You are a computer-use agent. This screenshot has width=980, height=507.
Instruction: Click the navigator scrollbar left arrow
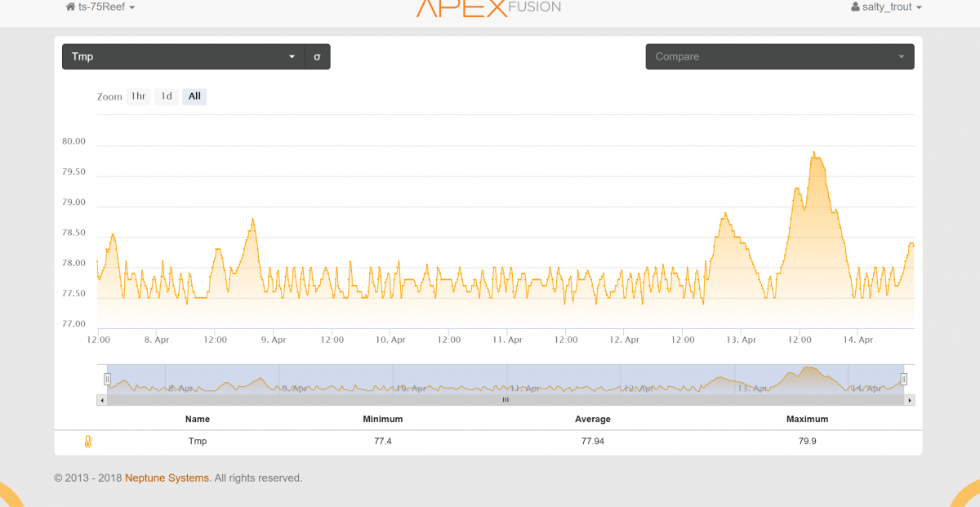click(x=101, y=400)
